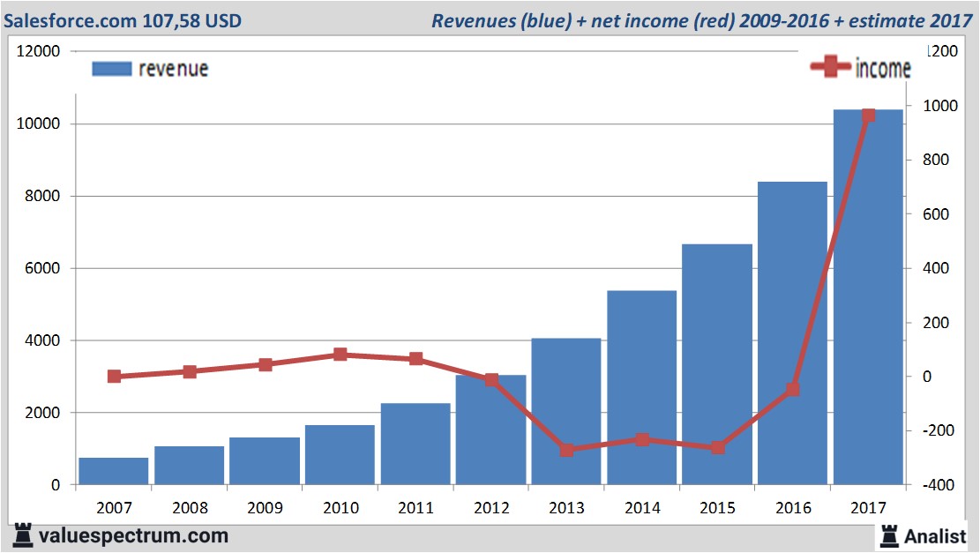Screen dimensions: 980x553
Task: Open the valuespectrum.com link
Action: click(133, 536)
